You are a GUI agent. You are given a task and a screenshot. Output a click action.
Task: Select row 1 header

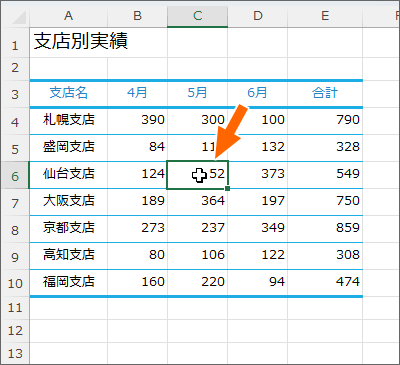point(15,42)
